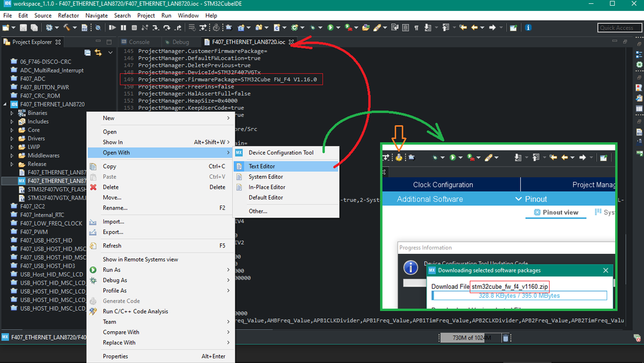Click Collapse All icon in Project Explorer

pos(88,52)
